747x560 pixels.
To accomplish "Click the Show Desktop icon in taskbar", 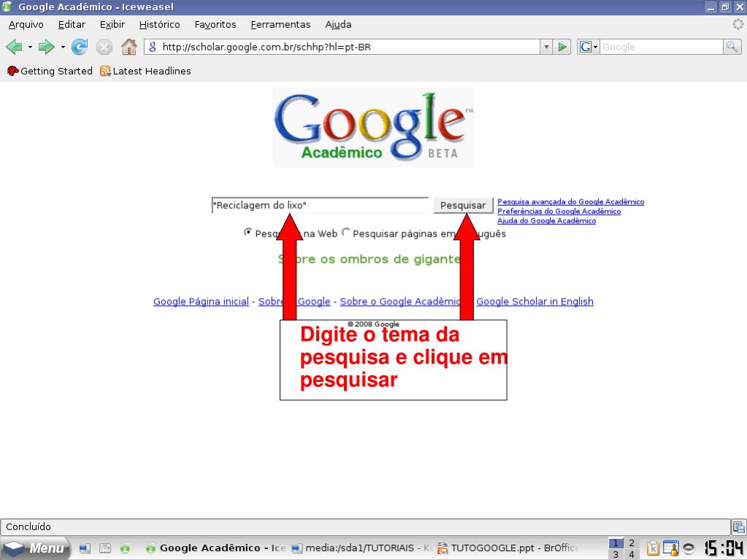I will click(x=84, y=548).
